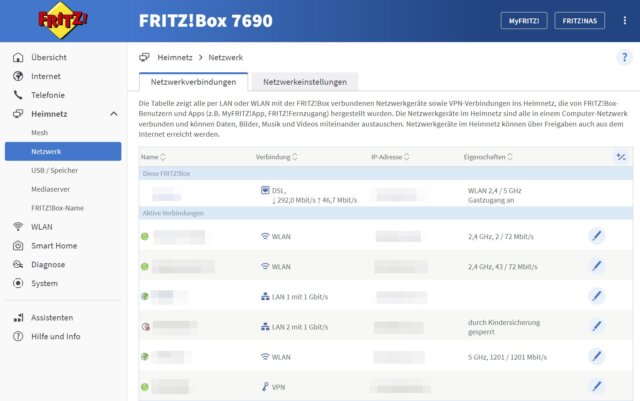The image size is (640, 401).
Task: Open help via the question mark icon
Action: [624, 57]
